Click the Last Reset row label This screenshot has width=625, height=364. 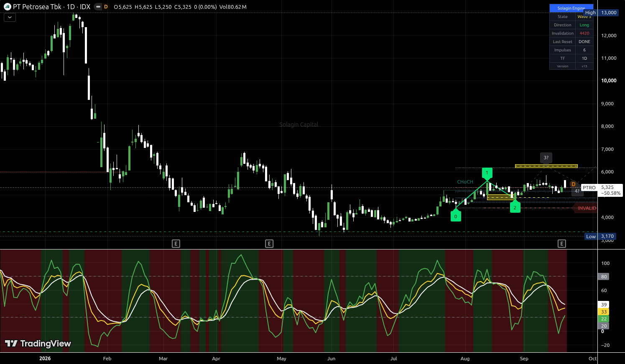(x=563, y=41)
